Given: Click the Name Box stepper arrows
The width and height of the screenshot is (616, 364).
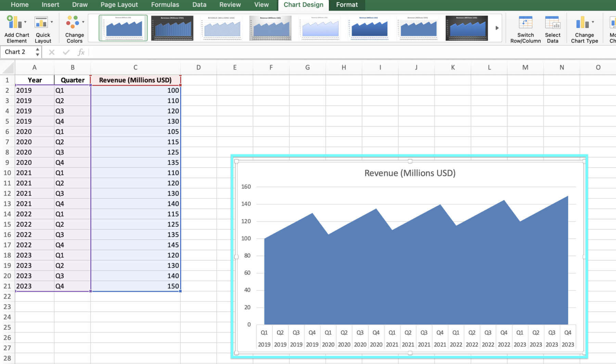Looking at the screenshot, I should click(x=37, y=52).
